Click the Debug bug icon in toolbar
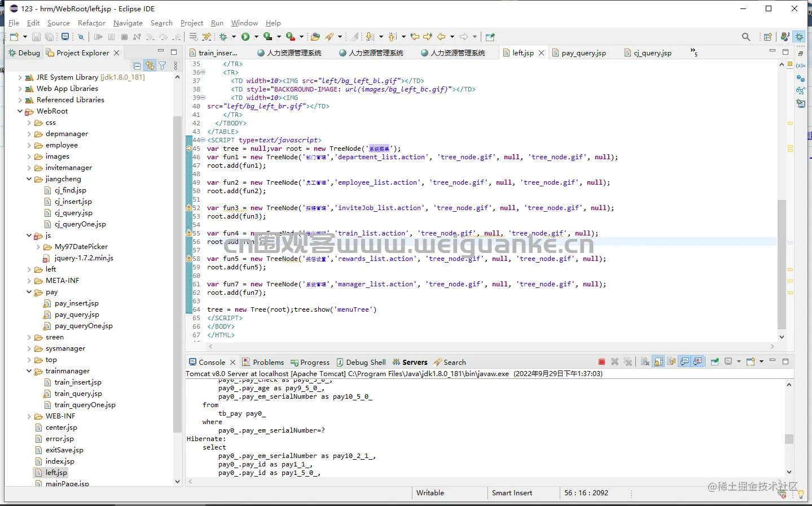 [x=223, y=37]
